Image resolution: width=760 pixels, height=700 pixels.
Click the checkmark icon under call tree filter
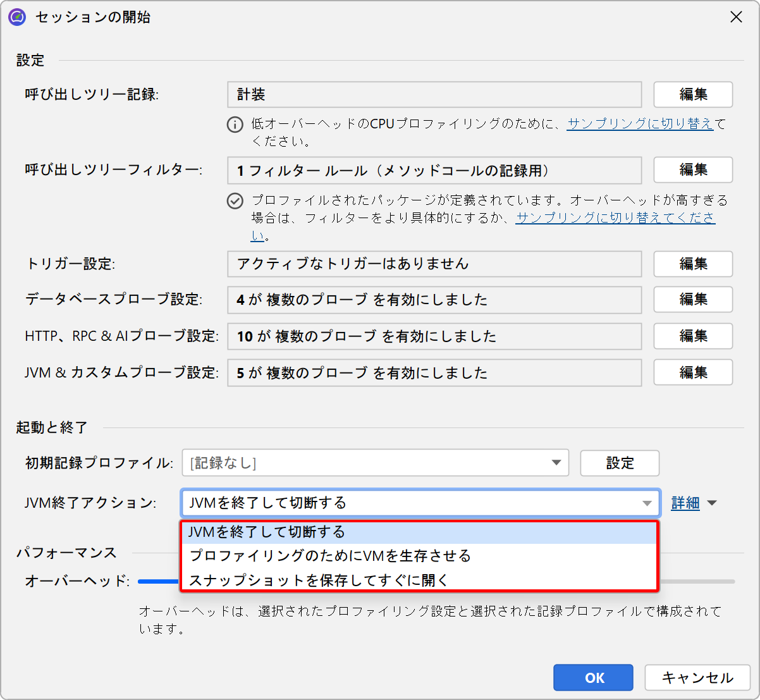tap(235, 201)
